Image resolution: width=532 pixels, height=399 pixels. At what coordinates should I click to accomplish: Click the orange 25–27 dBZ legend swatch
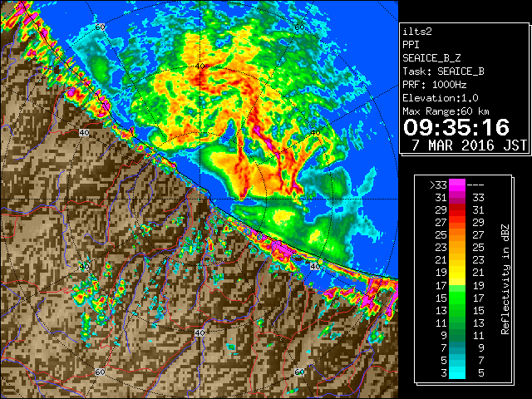pos(457,234)
